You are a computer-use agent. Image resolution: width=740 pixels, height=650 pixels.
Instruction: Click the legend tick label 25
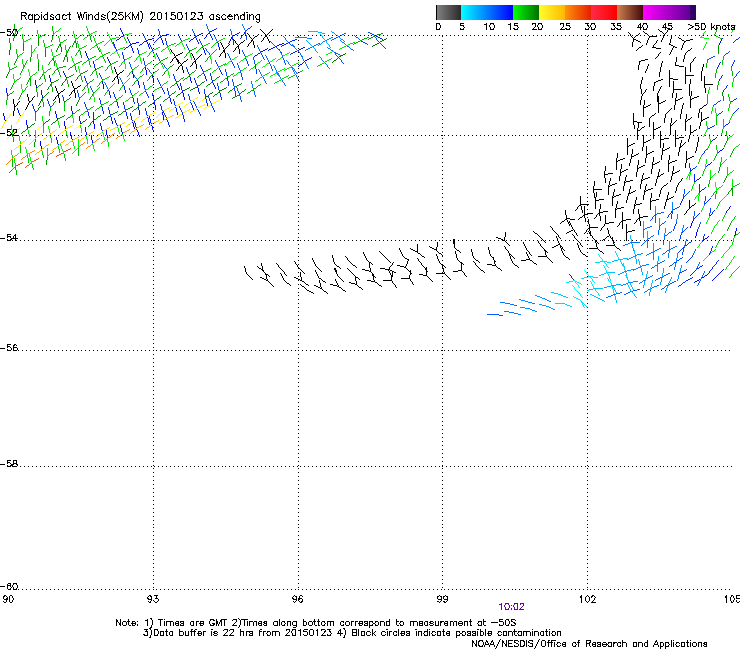(565, 27)
